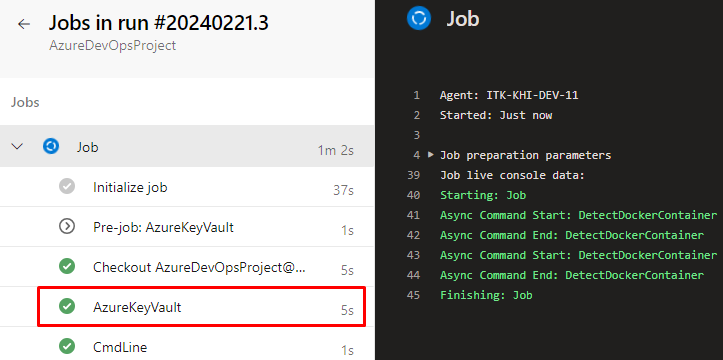Collapse the Job tree with its chevron
The height and width of the screenshot is (360, 723).
click(x=17, y=147)
